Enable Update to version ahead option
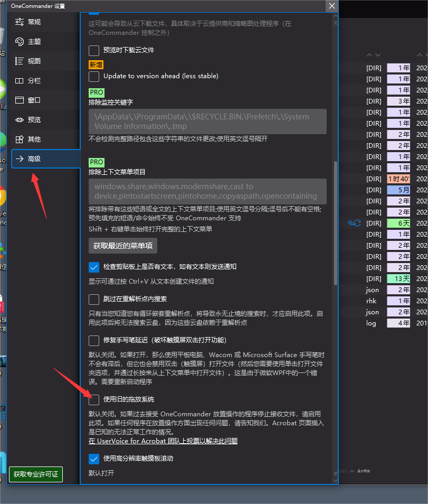The height and width of the screenshot is (504, 428). click(x=94, y=76)
